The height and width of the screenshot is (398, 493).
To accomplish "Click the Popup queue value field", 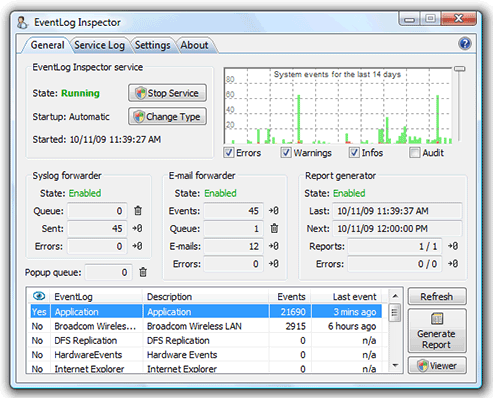I will pos(108,272).
